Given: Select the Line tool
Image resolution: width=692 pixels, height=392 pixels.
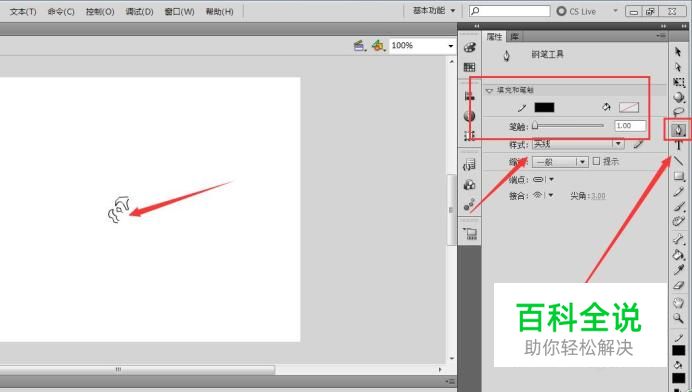Looking at the screenshot, I should pos(679,161).
